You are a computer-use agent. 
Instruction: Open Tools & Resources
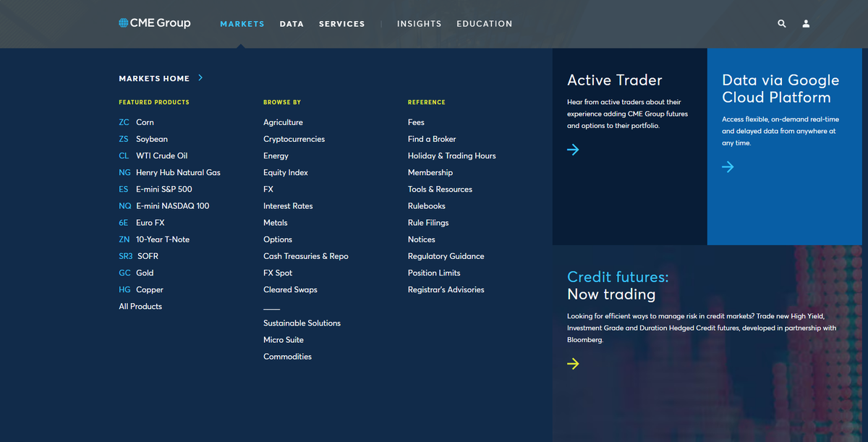coord(440,189)
